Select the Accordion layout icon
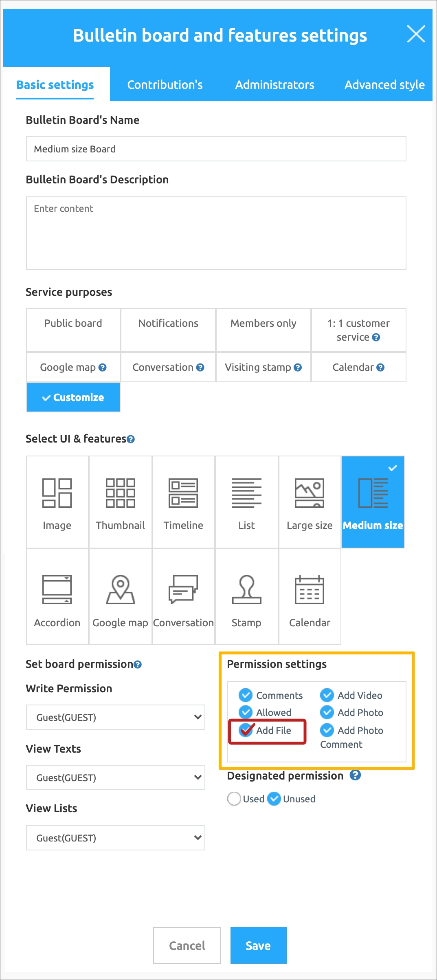The width and height of the screenshot is (437, 980). pyautogui.click(x=57, y=590)
